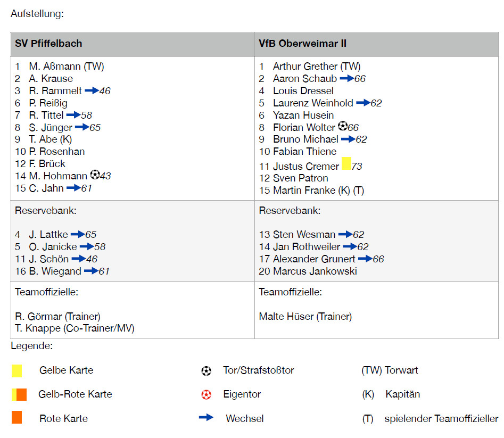Image resolution: width=504 pixels, height=438 pixels.
Task: Select player name Martin Franke (K) (T)
Action: (x=318, y=191)
